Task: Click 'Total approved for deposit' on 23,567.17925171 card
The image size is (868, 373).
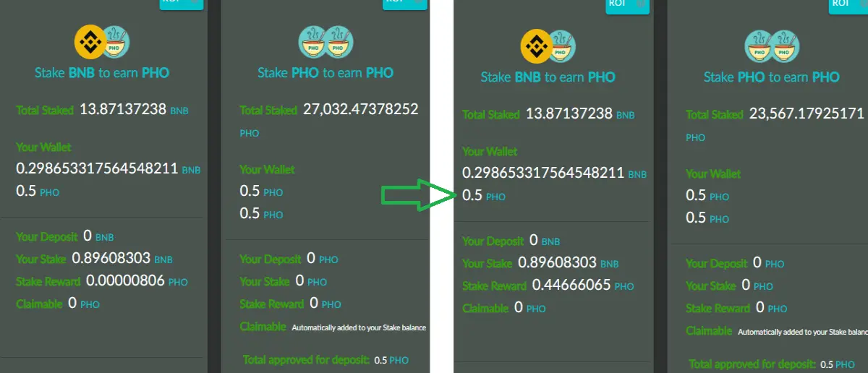Action: (753, 364)
